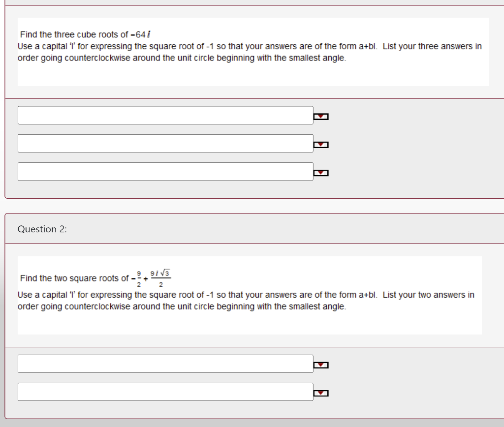Click 'Find the three cube roots of' text

tap(74, 34)
